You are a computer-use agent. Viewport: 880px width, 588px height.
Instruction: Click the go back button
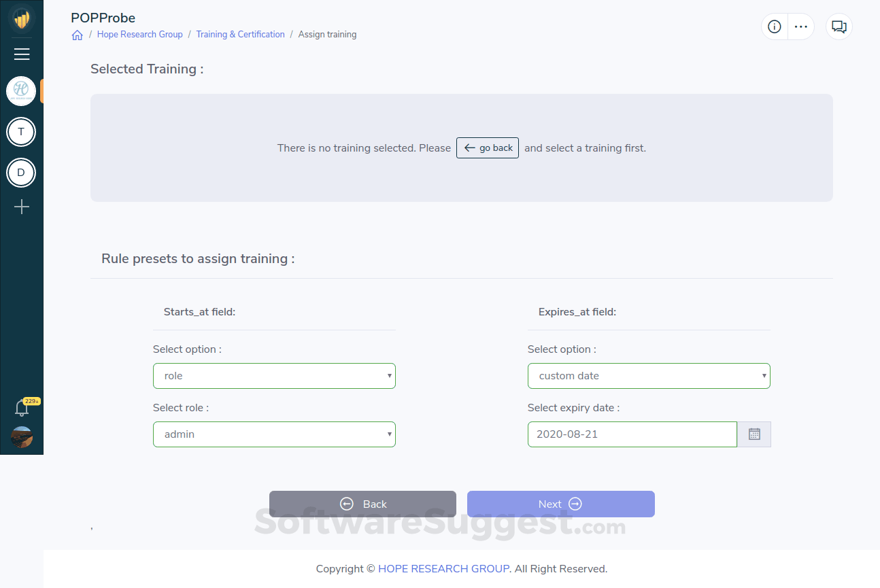pyautogui.click(x=488, y=148)
